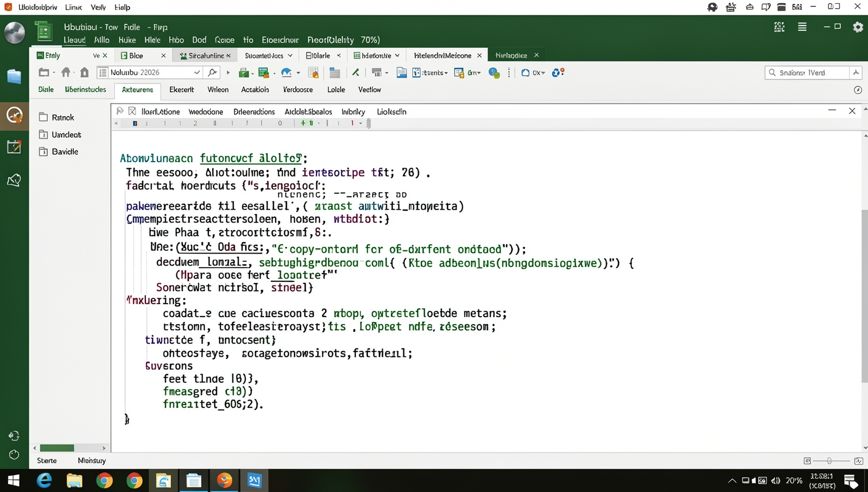Click the blue folder icon in left sidebar
The height and width of the screenshot is (492, 868).
[x=14, y=77]
